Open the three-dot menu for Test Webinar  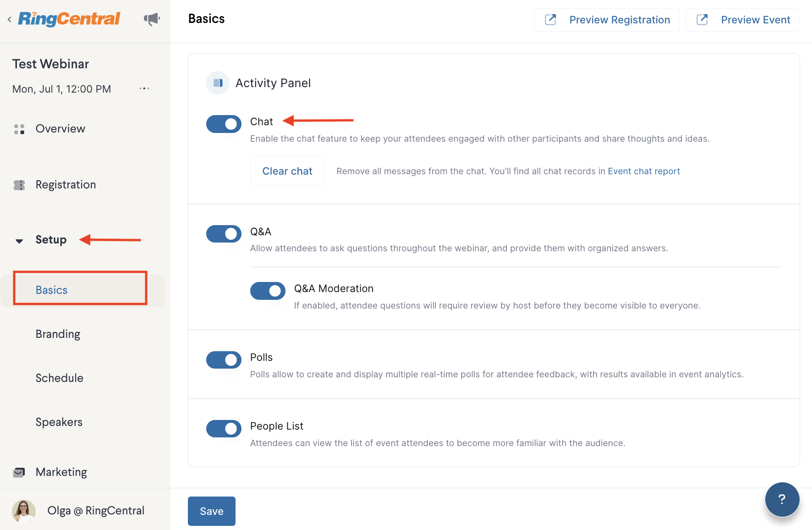[144, 88]
